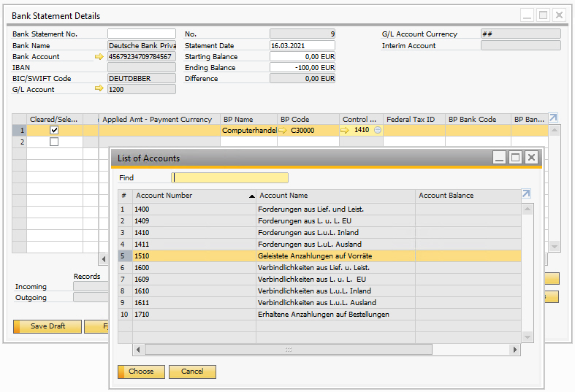Click the Choose button
Image resolution: width=575 pixels, height=392 pixels.
[x=141, y=372]
